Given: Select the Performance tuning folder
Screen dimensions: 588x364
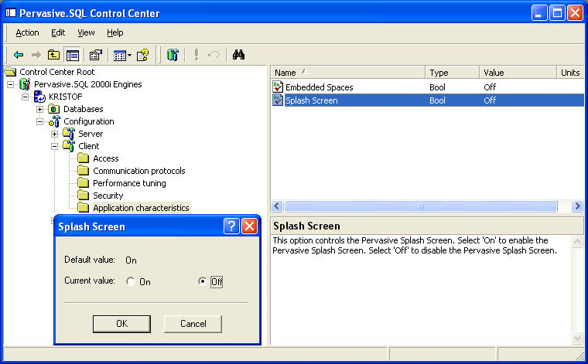Looking at the screenshot, I should pyautogui.click(x=129, y=183).
